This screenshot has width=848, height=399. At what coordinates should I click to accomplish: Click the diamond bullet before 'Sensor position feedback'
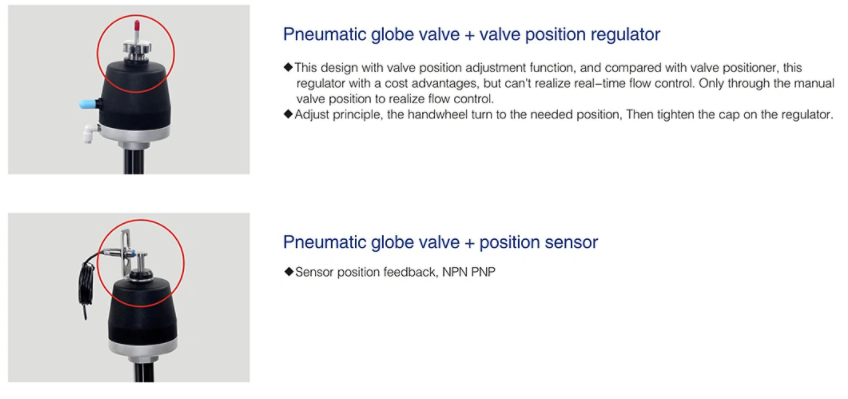288,271
